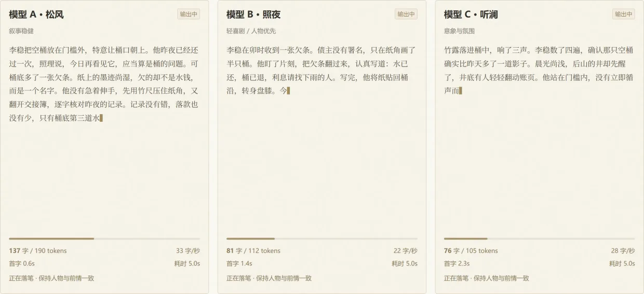Click the 33 字/秒 speed value

pyautogui.click(x=188, y=251)
